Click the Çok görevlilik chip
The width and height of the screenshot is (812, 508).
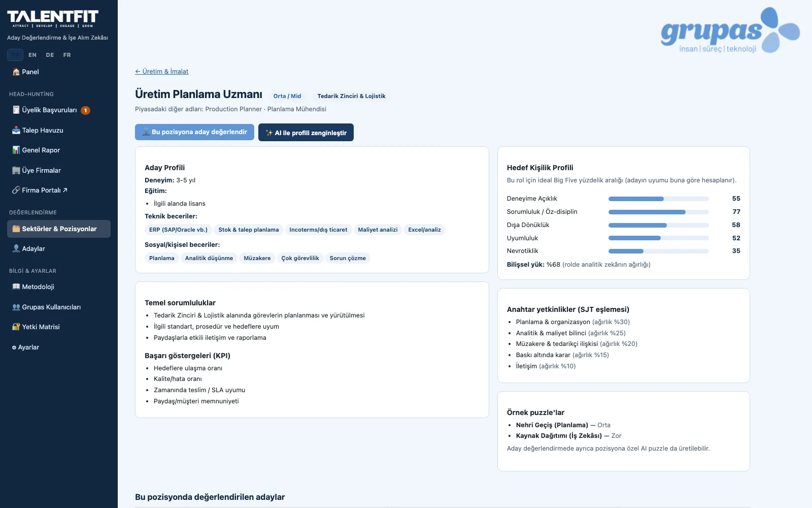pos(300,258)
